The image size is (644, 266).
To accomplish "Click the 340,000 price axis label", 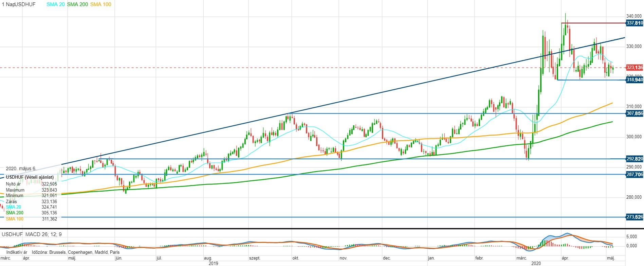I will (x=634, y=16).
